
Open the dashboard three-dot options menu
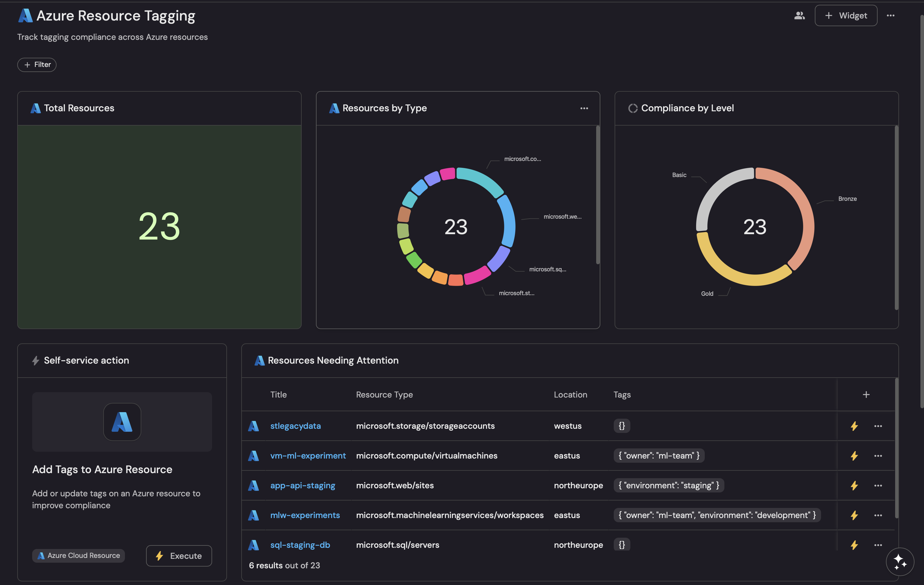tap(890, 16)
